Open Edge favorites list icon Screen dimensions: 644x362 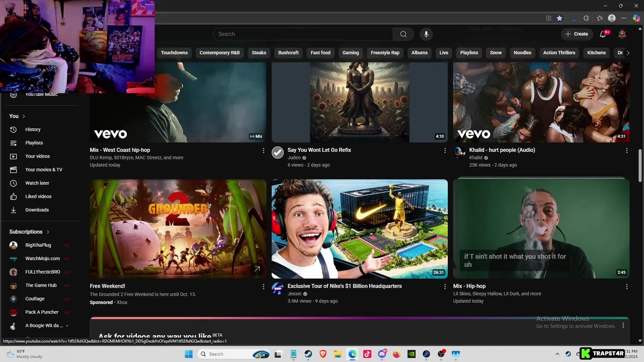click(x=600, y=18)
